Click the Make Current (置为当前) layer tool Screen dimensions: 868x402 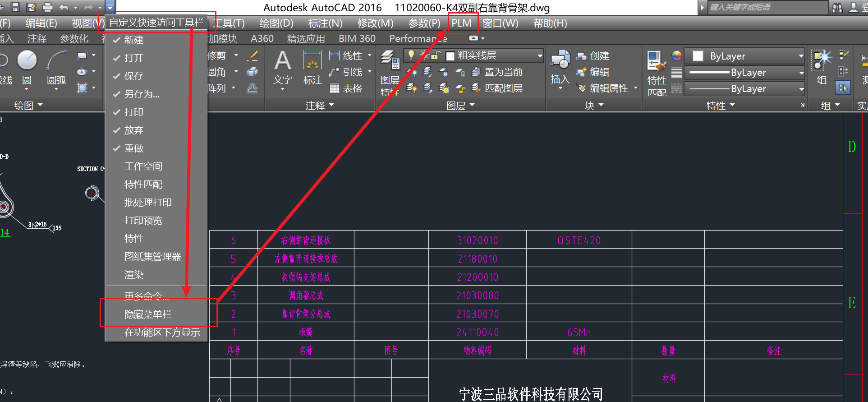[497, 72]
